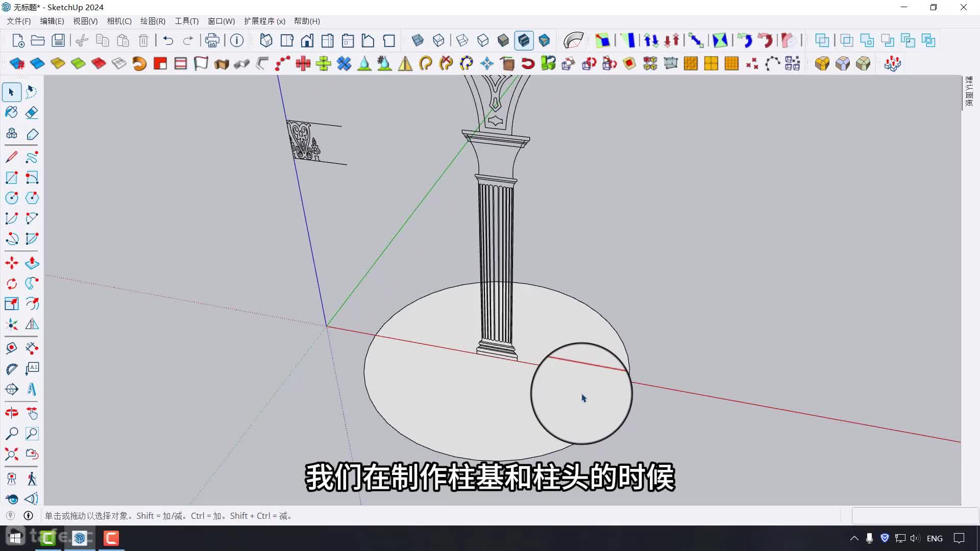The image size is (980, 551).
Task: Select the Follow Me tool
Action: point(32,284)
